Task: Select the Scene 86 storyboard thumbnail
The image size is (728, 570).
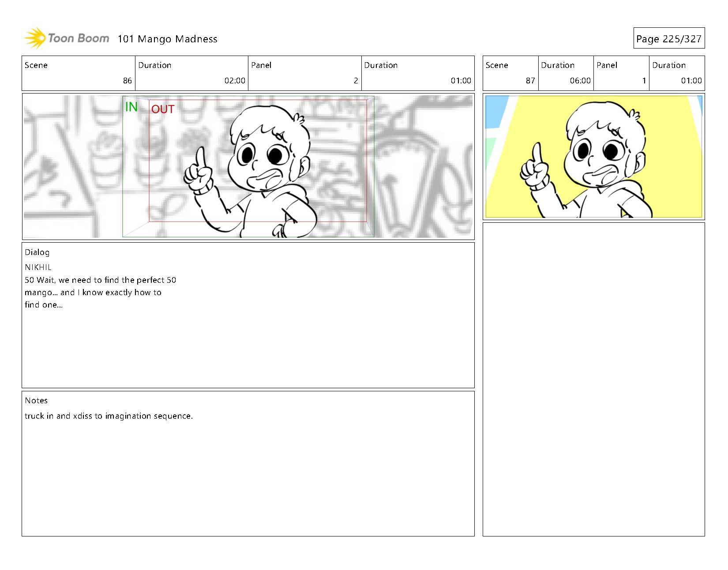Action: tap(248, 166)
